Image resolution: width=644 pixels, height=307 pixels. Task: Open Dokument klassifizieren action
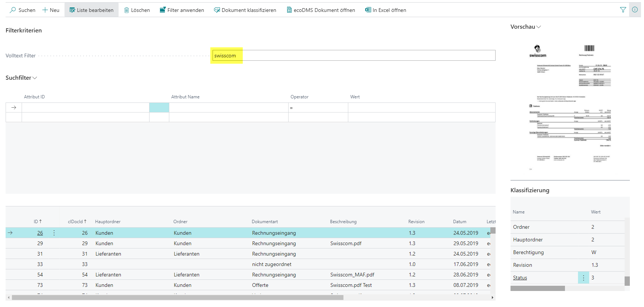click(245, 10)
